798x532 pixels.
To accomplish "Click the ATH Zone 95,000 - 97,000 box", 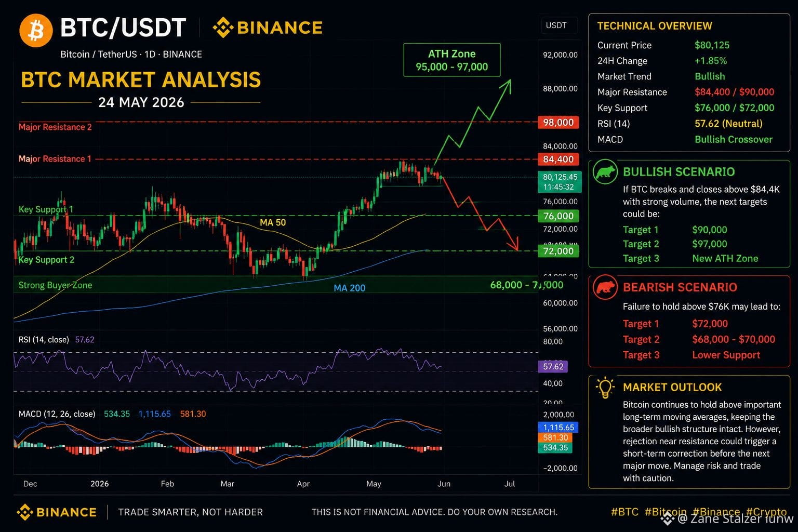I will 452,60.
